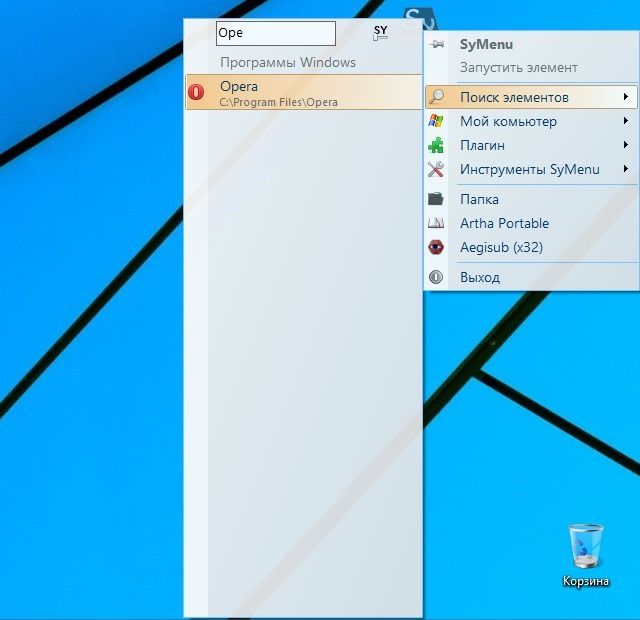Expand the Плагин submenu arrow
The width and height of the screenshot is (640, 620).
point(626,145)
